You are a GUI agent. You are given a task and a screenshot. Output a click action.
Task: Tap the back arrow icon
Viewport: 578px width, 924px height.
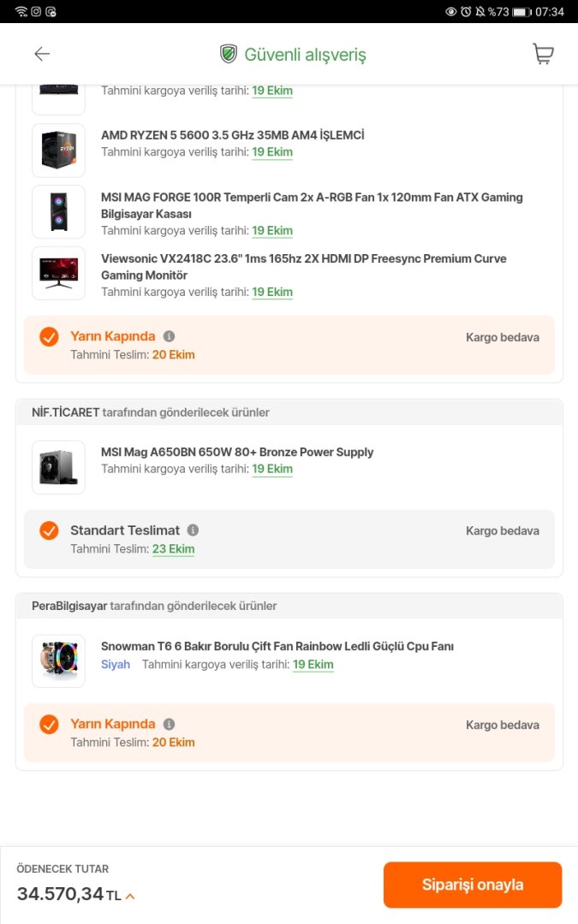42,54
